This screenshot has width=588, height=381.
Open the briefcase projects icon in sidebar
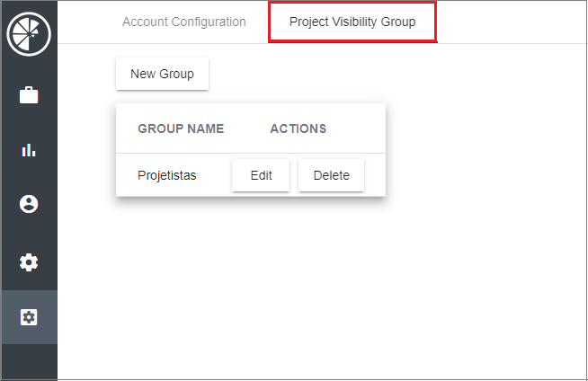(29, 95)
